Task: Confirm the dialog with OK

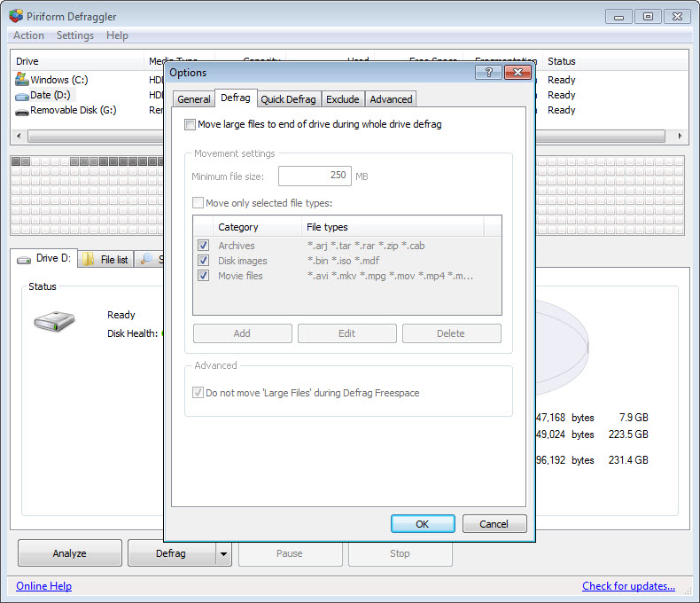Action: [423, 524]
